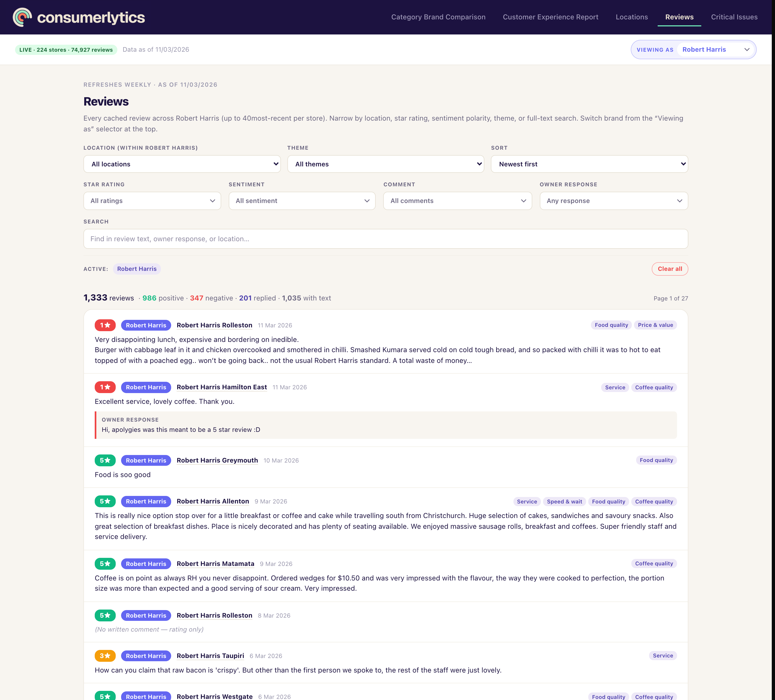Viewport: 775px width, 700px height.
Task: Expand the All themes dropdown
Action: tap(386, 164)
